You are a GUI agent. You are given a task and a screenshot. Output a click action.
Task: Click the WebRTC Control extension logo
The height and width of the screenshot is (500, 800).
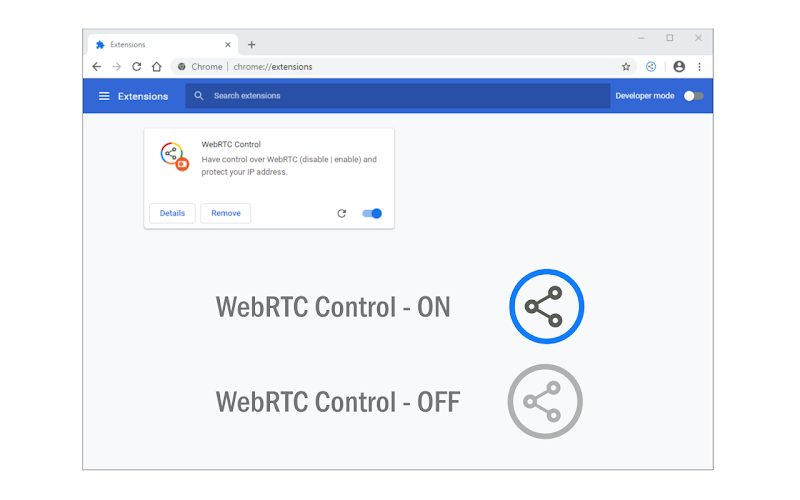(x=174, y=156)
